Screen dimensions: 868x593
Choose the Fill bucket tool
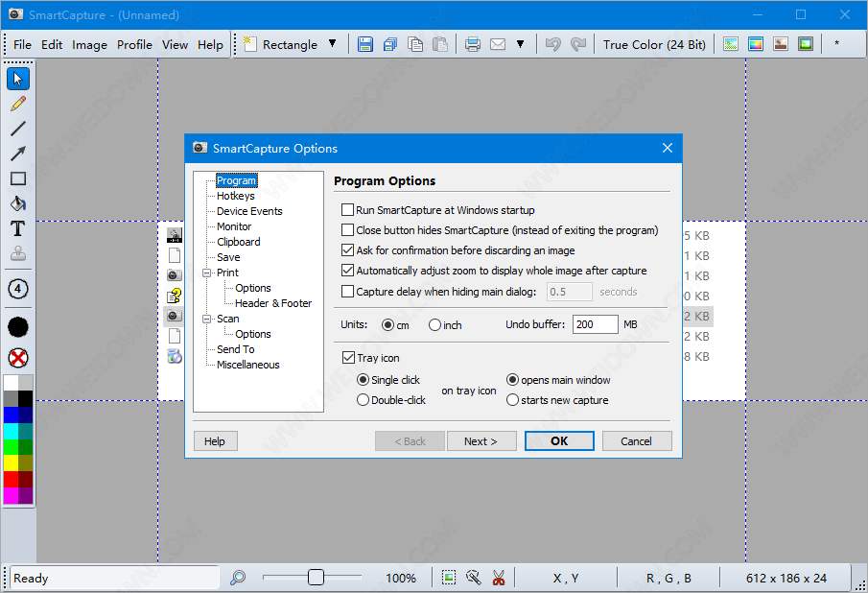click(x=18, y=203)
